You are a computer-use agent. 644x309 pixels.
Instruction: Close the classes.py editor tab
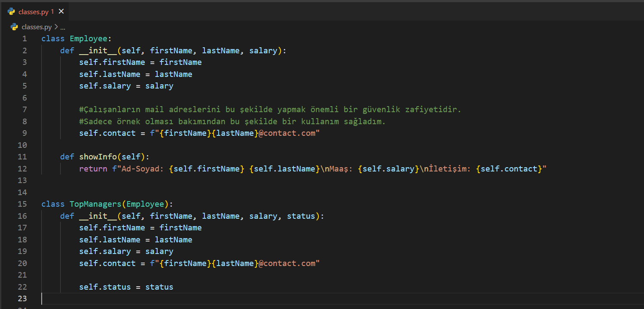[61, 12]
